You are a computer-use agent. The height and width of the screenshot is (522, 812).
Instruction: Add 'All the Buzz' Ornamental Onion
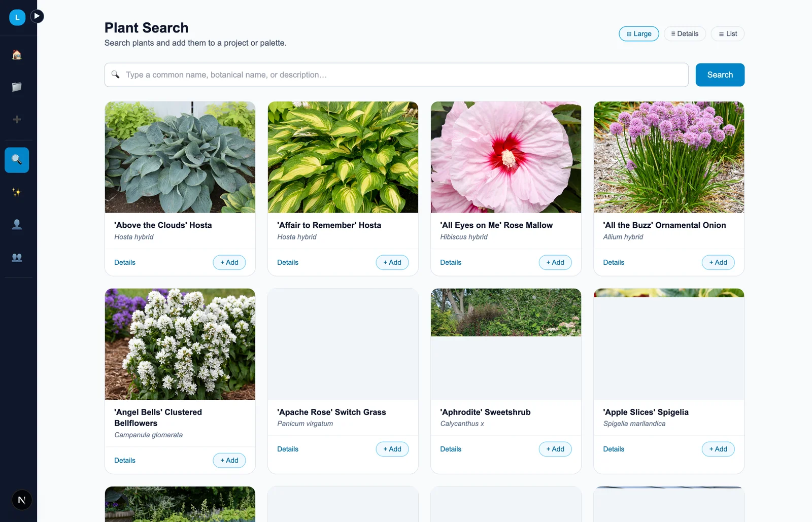[x=718, y=262]
